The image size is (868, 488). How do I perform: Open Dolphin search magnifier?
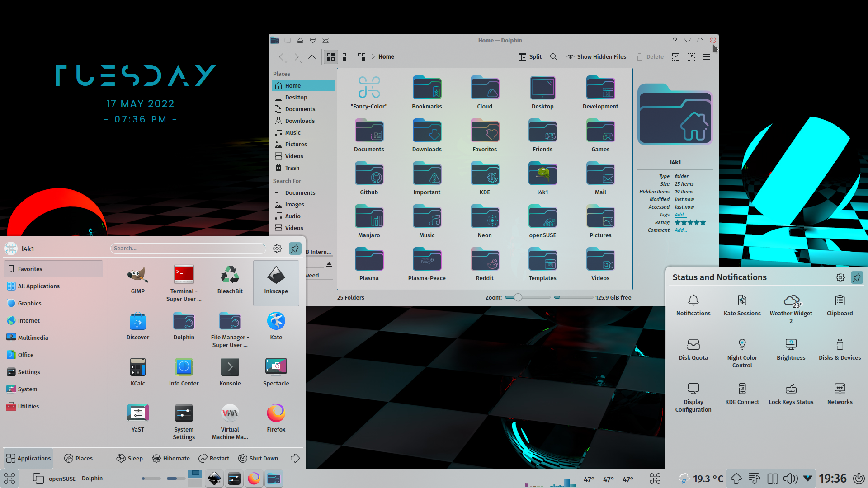click(553, 57)
